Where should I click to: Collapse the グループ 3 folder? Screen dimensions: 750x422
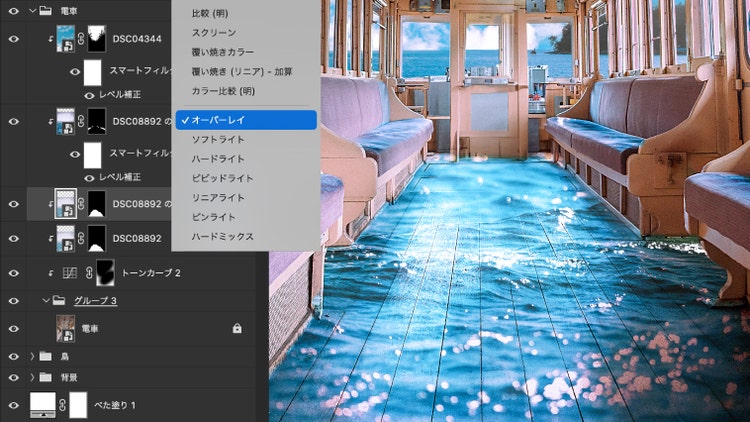[x=46, y=300]
